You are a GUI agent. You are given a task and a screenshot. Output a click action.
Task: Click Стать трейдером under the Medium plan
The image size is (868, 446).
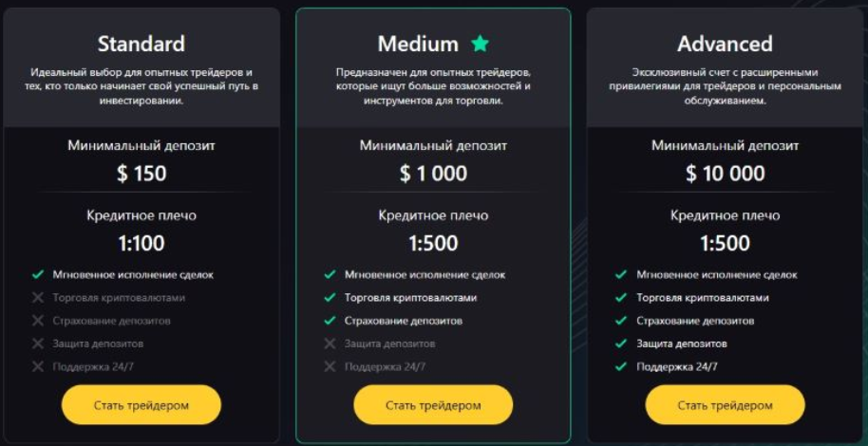[433, 405]
